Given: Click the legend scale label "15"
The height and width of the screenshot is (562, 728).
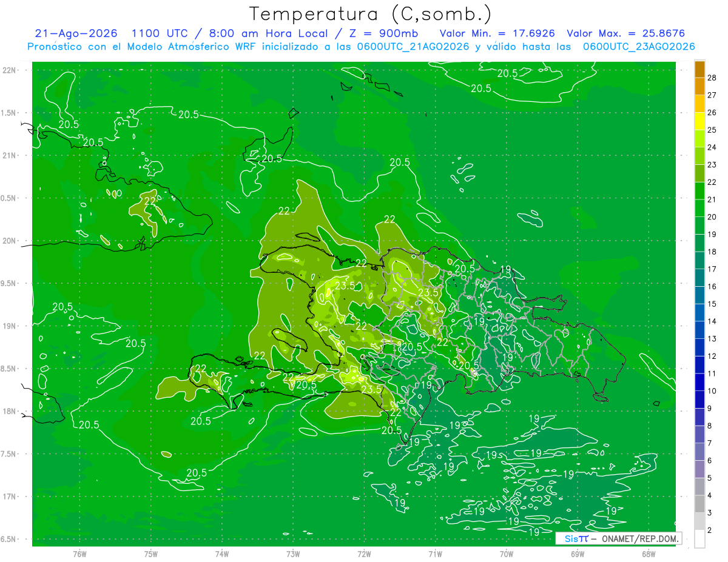Looking at the screenshot, I should pyautogui.click(x=712, y=304).
